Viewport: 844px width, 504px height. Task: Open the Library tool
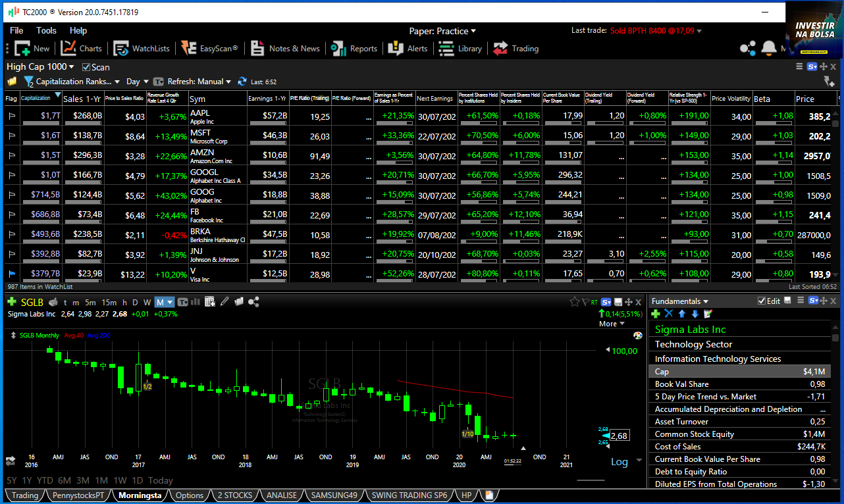coord(460,48)
